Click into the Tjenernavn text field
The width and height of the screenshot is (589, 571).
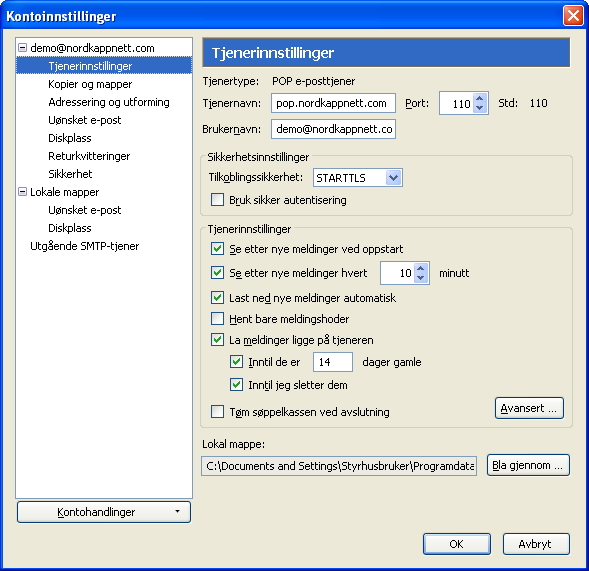tap(333, 103)
